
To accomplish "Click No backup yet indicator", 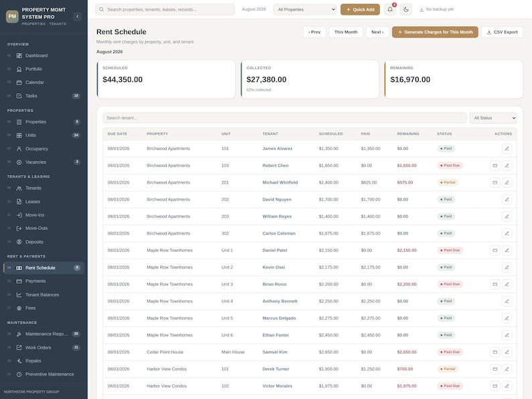I will (x=436, y=9).
